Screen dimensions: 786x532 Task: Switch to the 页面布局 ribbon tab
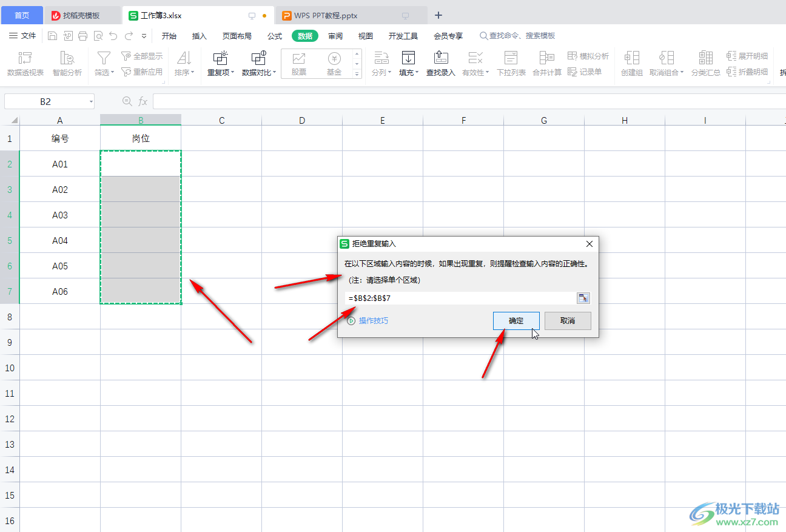[x=237, y=36]
